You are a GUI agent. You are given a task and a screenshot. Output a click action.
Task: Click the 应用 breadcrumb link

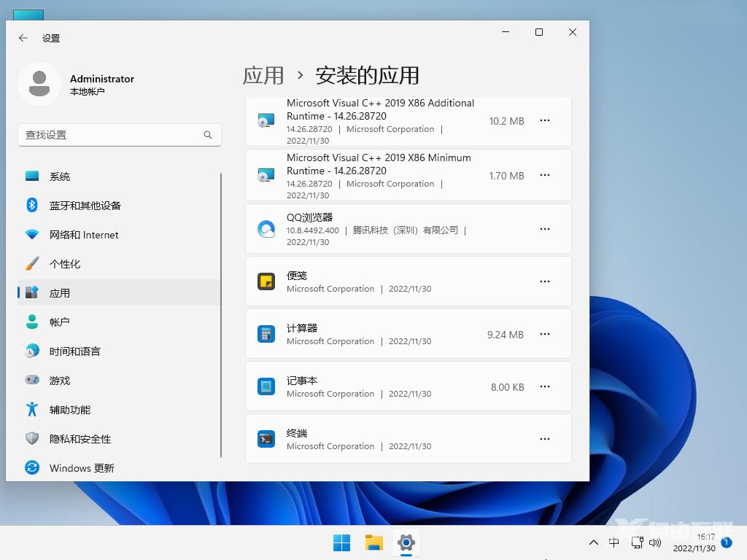[263, 75]
